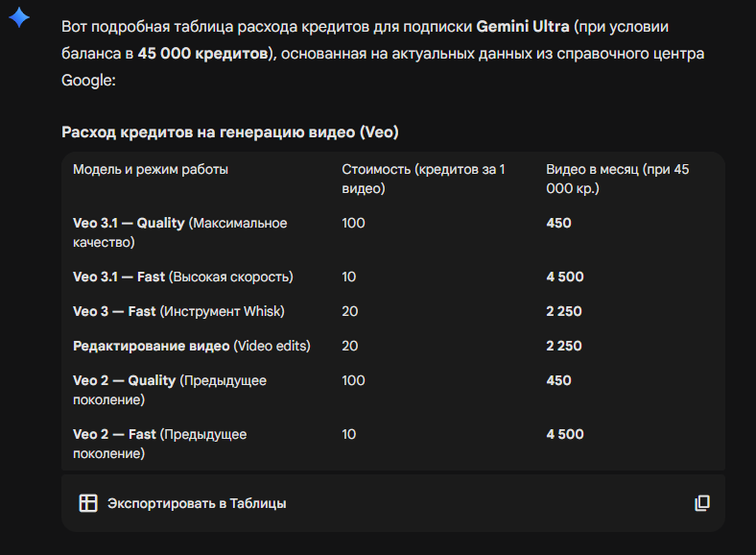The image size is (756, 555).
Task: Click the 2 250 value in the Veo 3 Fast row
Action: 564,311
